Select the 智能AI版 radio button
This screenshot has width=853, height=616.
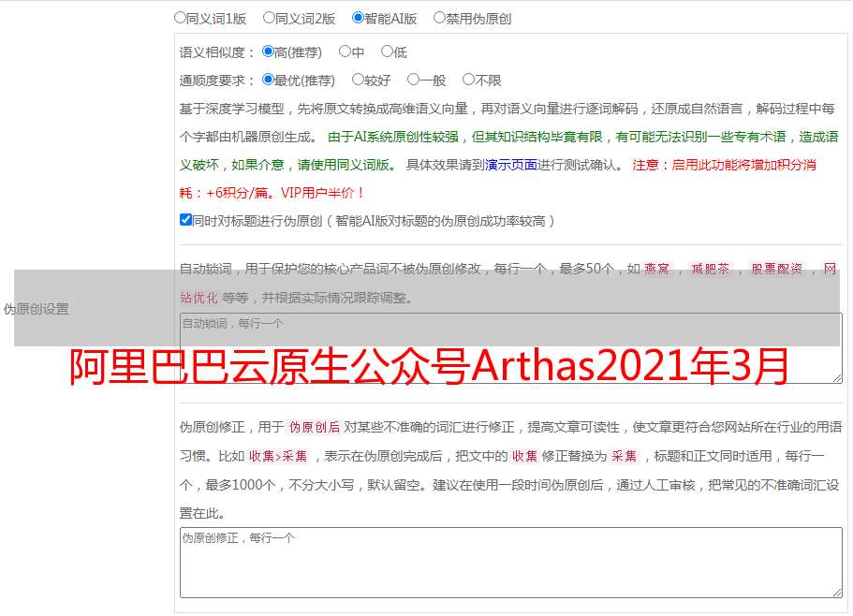click(358, 17)
